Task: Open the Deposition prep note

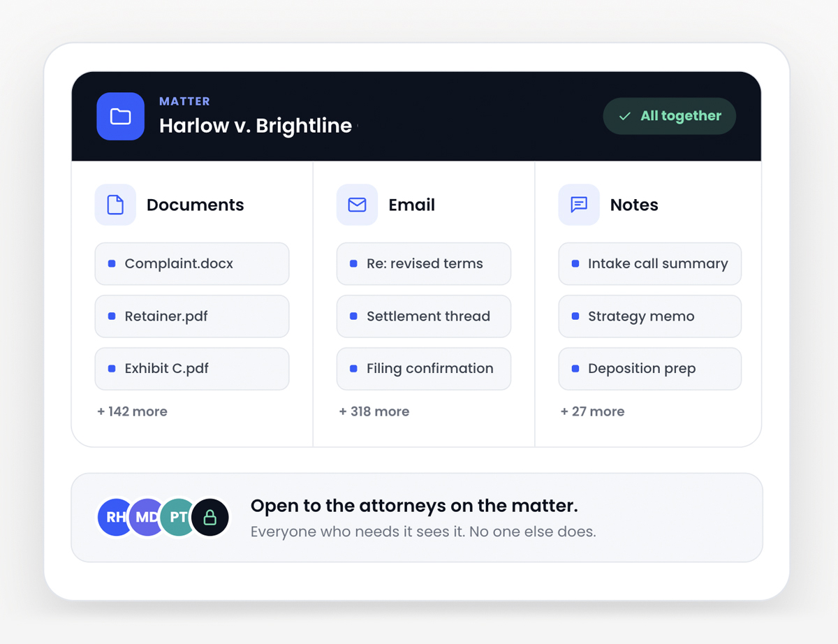Action: coord(650,369)
